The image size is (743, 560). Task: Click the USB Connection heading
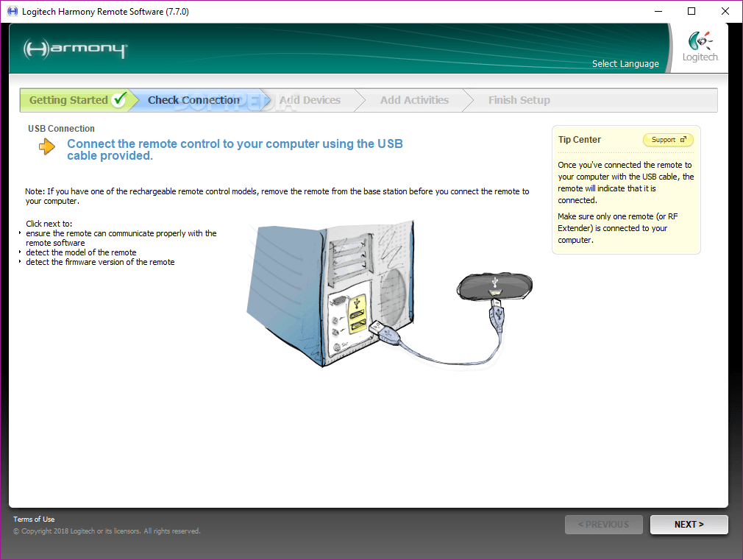[61, 129]
